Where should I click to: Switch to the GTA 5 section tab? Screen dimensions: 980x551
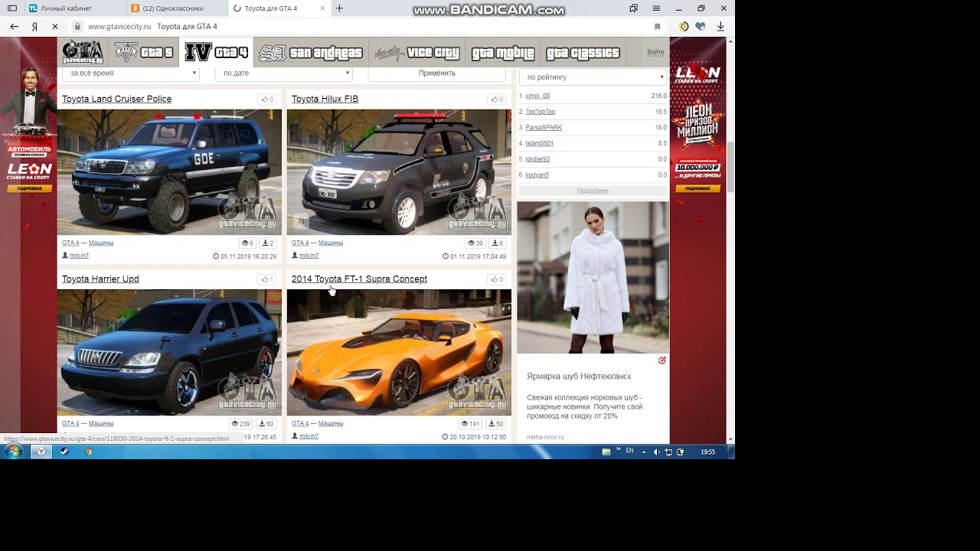[x=143, y=53]
